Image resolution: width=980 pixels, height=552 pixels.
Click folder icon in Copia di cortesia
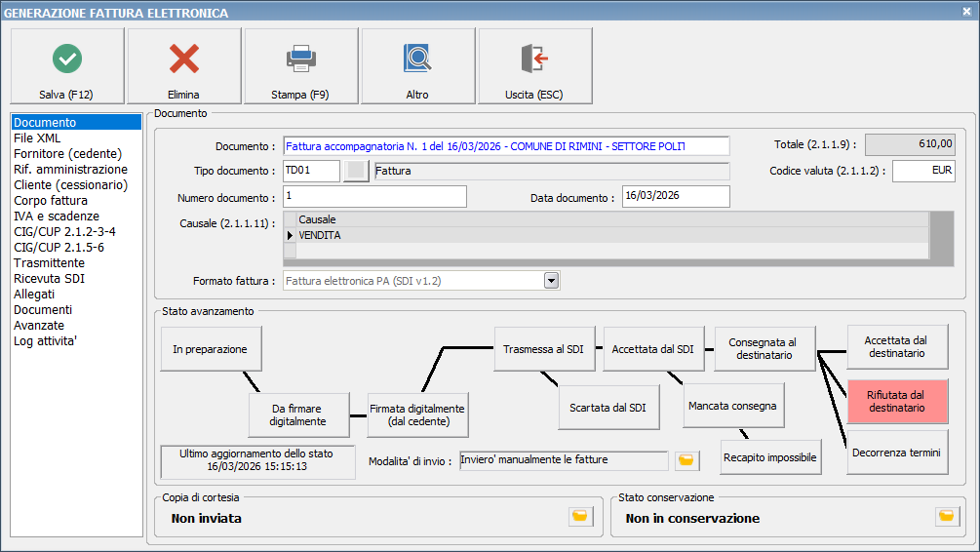pos(580,517)
